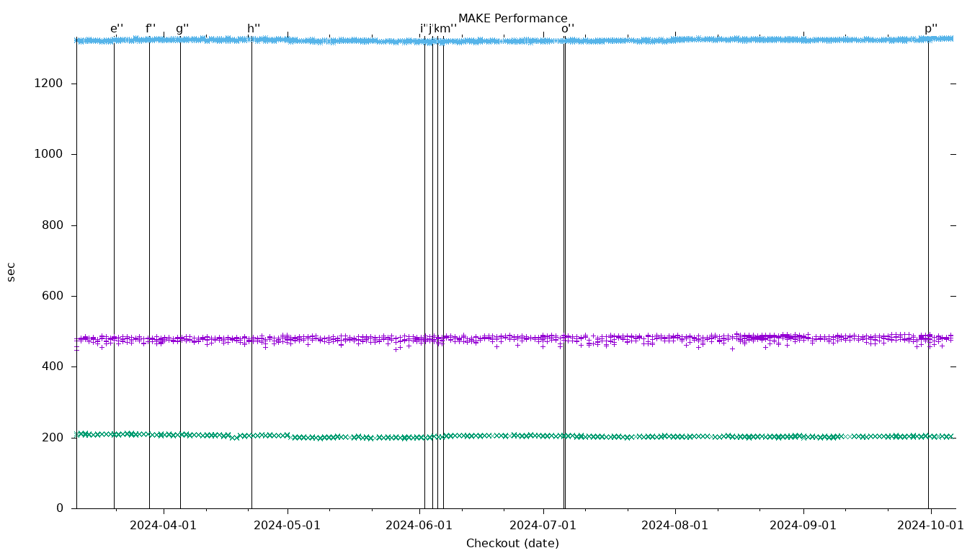The image size is (980, 553).
Task: Click the p'' marker label
Action: [931, 29]
